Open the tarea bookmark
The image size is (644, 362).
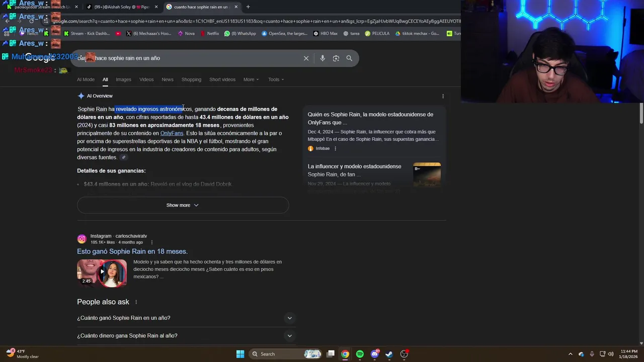coord(351,34)
